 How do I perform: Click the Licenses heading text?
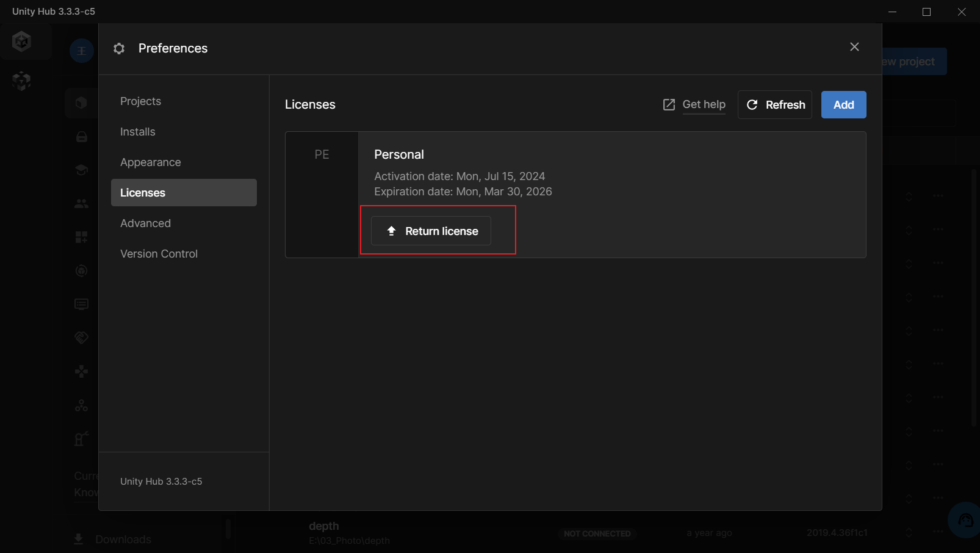(x=310, y=104)
